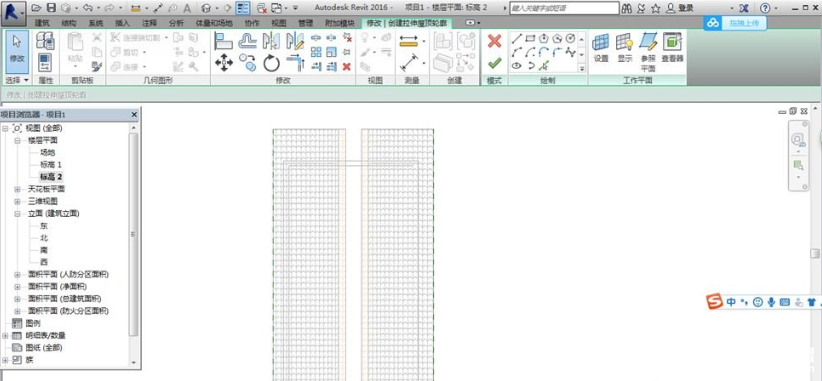Image resolution: width=822 pixels, height=381 pixels.
Task: Select the Circle draw tool
Action: point(570,39)
